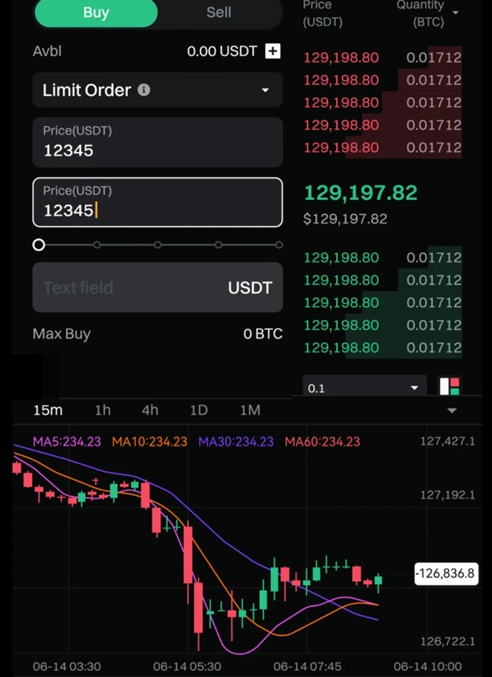Screen dimensions: 492x677
Task: Click the 06-14 05:30 time label
Action: [187, 666]
